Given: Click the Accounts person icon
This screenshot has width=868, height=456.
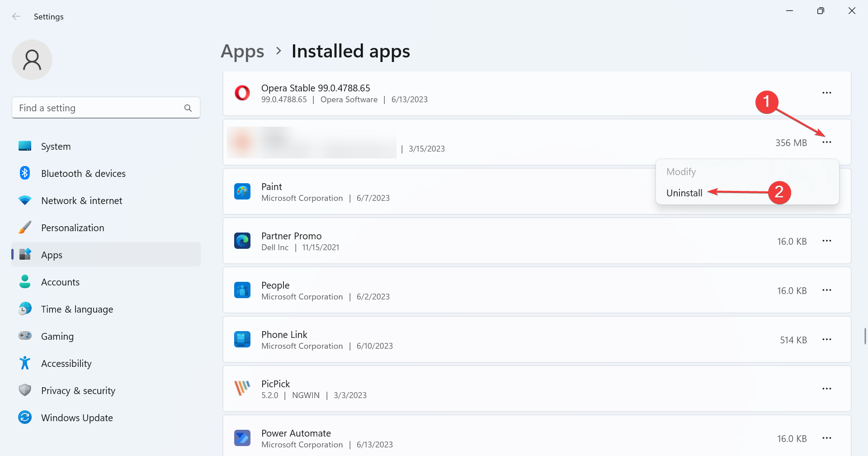Looking at the screenshot, I should click(25, 282).
